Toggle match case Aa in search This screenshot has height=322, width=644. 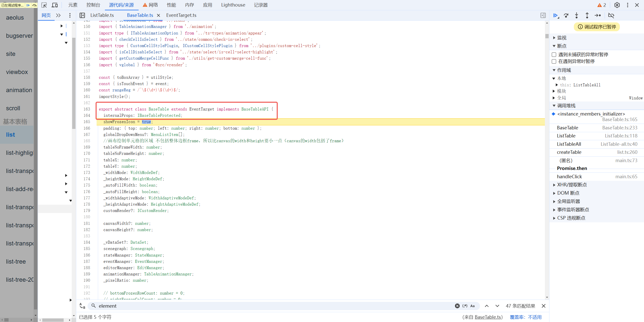point(472,306)
